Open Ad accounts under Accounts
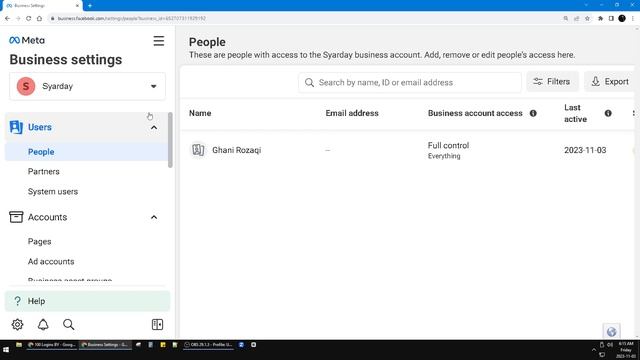 pos(51,262)
